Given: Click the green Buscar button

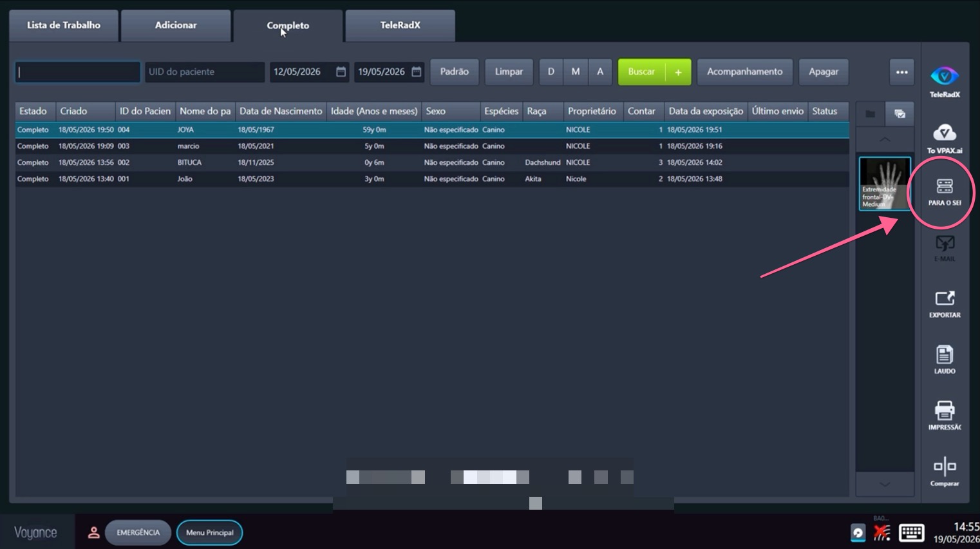Looking at the screenshot, I should coord(641,72).
